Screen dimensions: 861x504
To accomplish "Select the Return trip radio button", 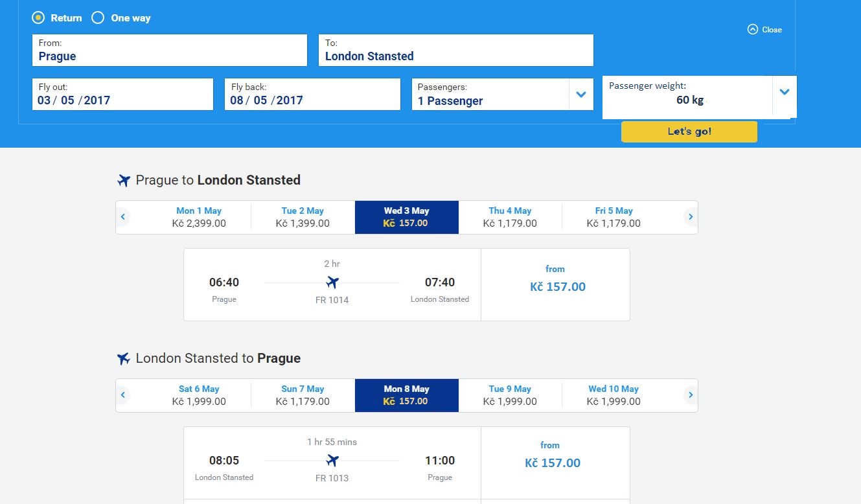I will (x=38, y=17).
